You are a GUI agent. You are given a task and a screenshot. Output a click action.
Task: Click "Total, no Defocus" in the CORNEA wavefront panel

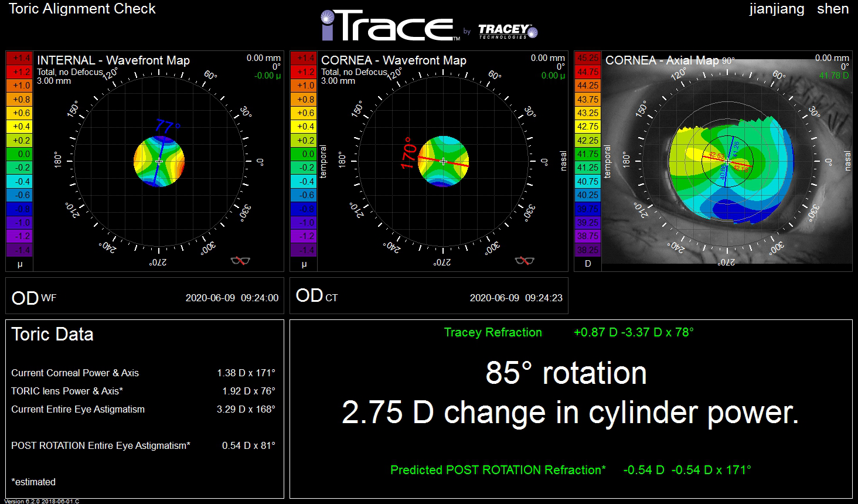coord(354,72)
